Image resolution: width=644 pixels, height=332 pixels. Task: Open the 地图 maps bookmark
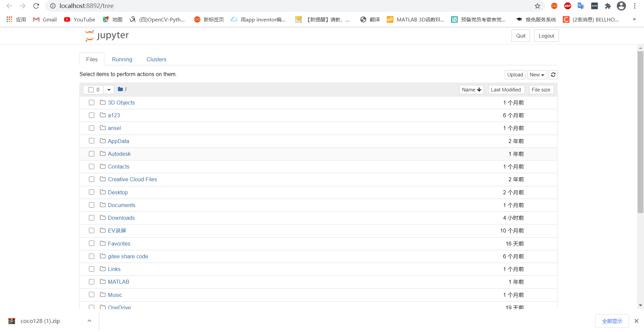pos(112,19)
